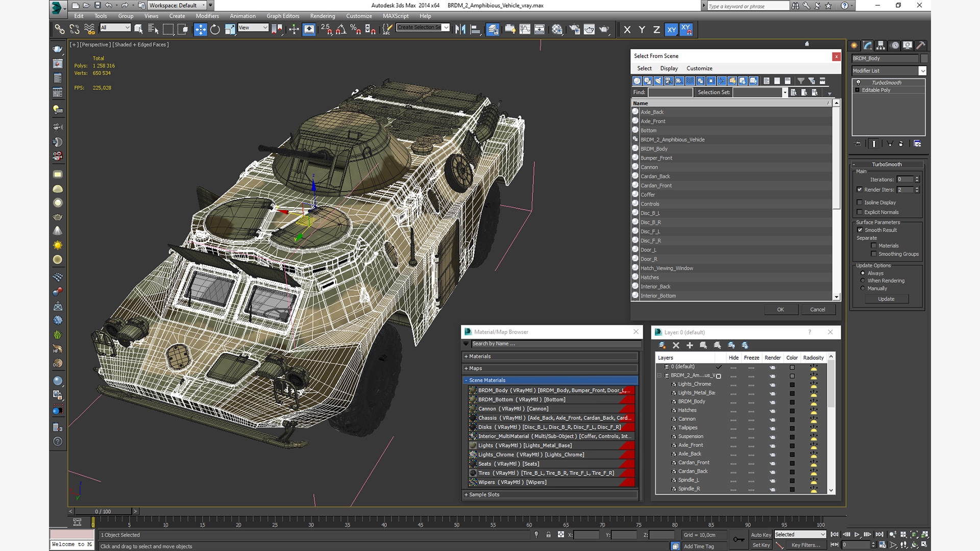Click the Select and Link chain icon
Image resolution: width=980 pixels, height=551 pixels.
tap(60, 30)
